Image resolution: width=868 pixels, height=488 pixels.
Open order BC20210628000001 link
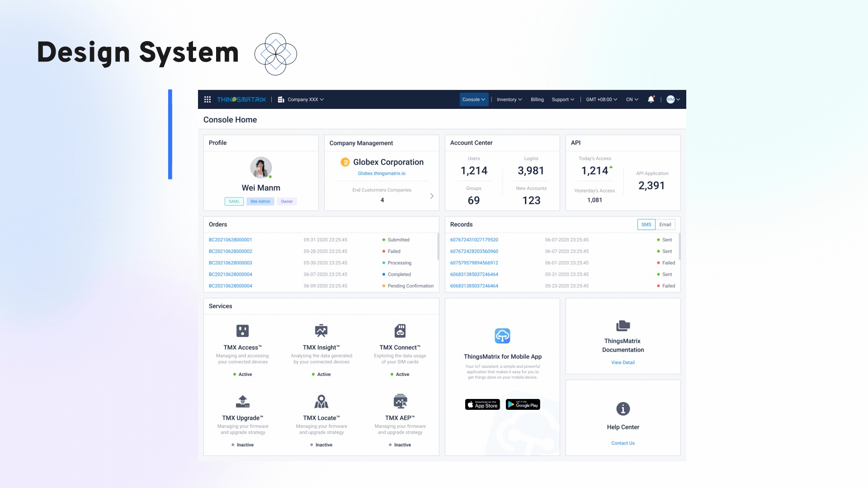(231, 240)
